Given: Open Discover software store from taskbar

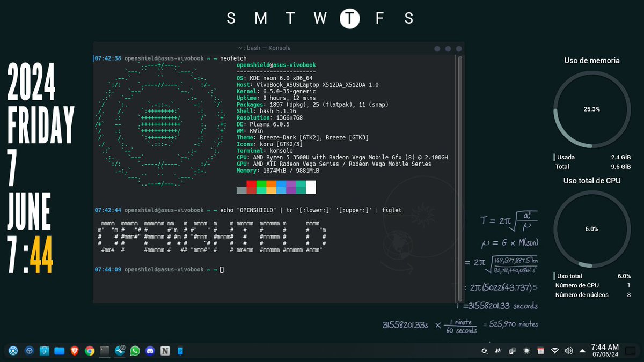Looking at the screenshot, I should tap(45, 351).
